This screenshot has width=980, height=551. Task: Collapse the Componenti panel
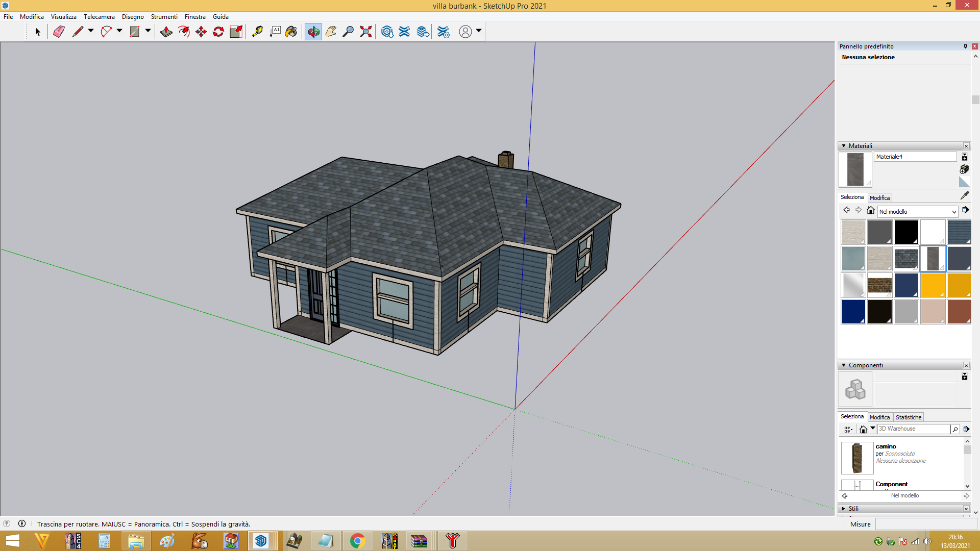click(x=843, y=365)
